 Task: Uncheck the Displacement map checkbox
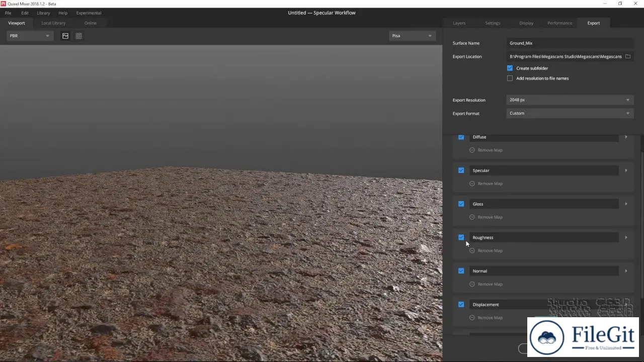461,304
